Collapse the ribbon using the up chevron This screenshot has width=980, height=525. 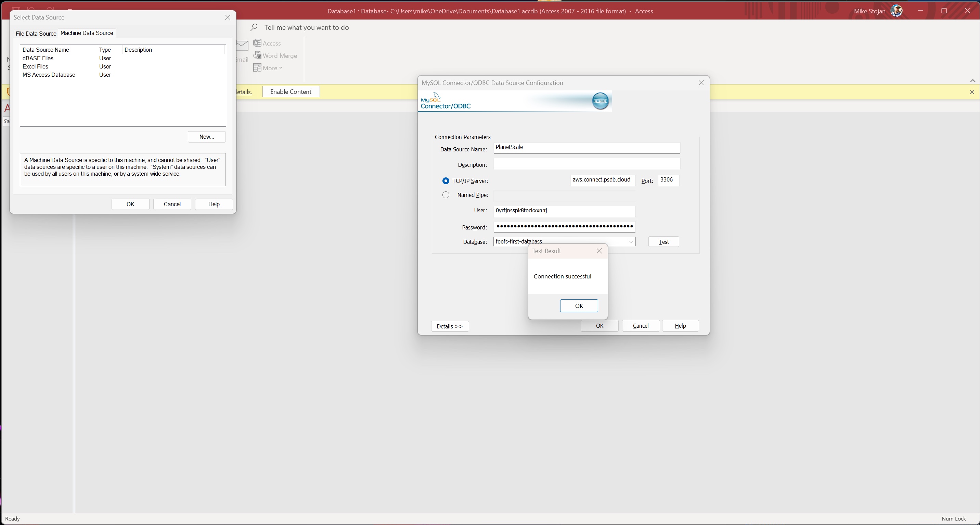click(x=972, y=81)
